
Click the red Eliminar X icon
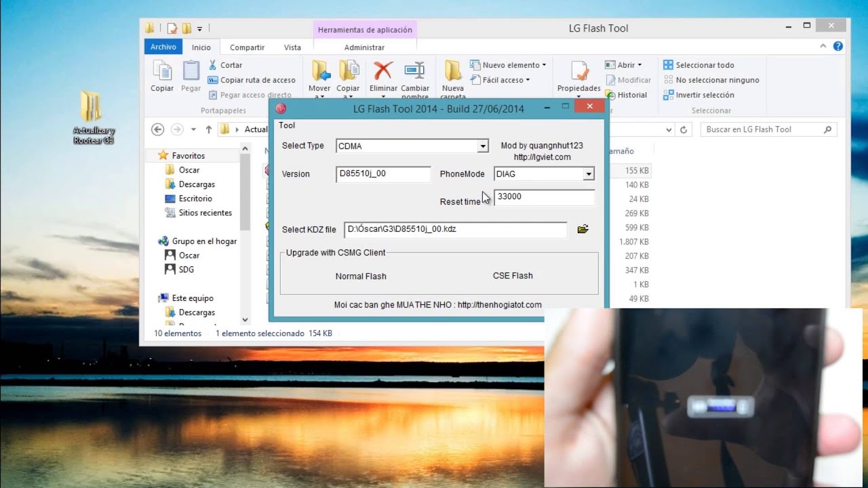[x=383, y=70]
